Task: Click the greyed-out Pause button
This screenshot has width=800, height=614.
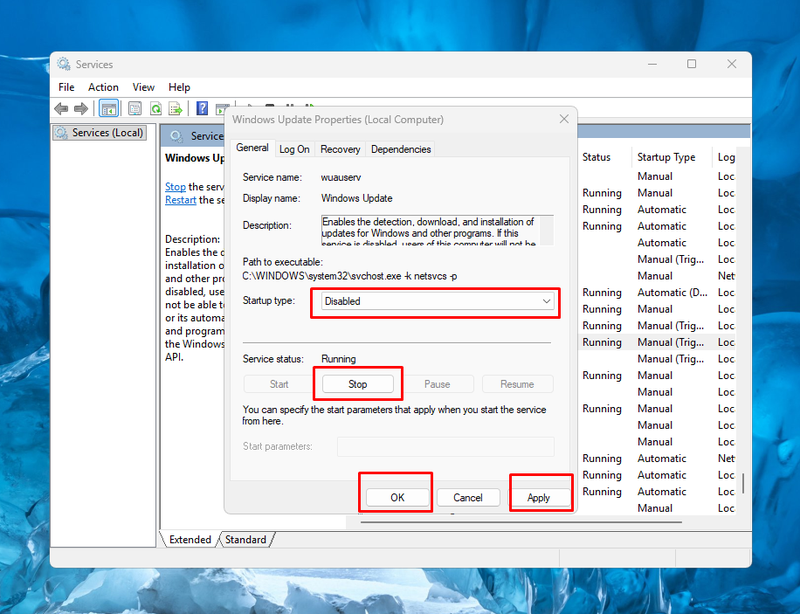Action: [437, 384]
